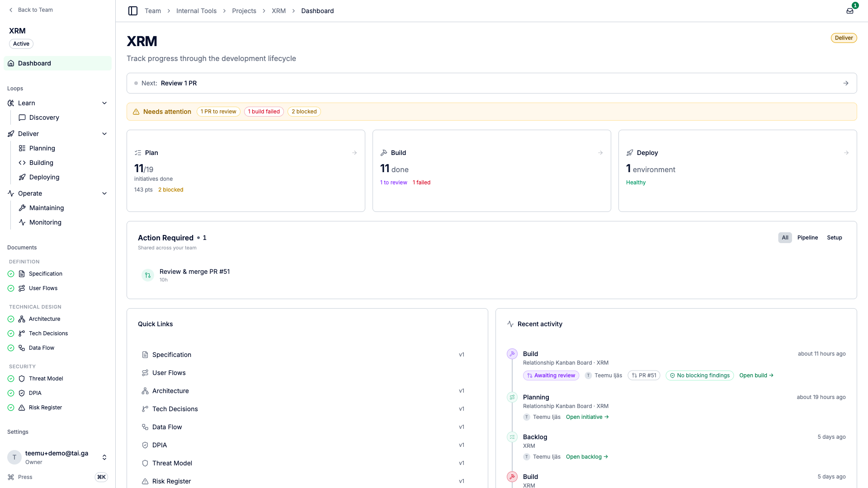This screenshot has height=488, width=868.
Task: Click the Backlog activity timeline icon
Action: coord(512,437)
